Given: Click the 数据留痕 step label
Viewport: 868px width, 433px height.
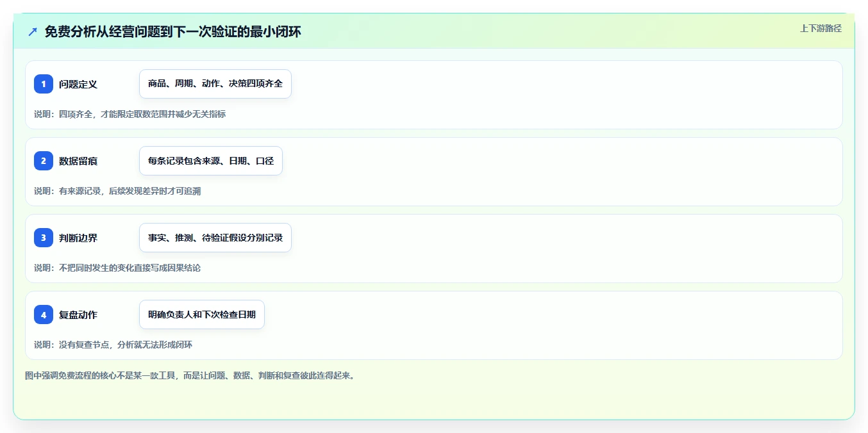Looking at the screenshot, I should 78,161.
